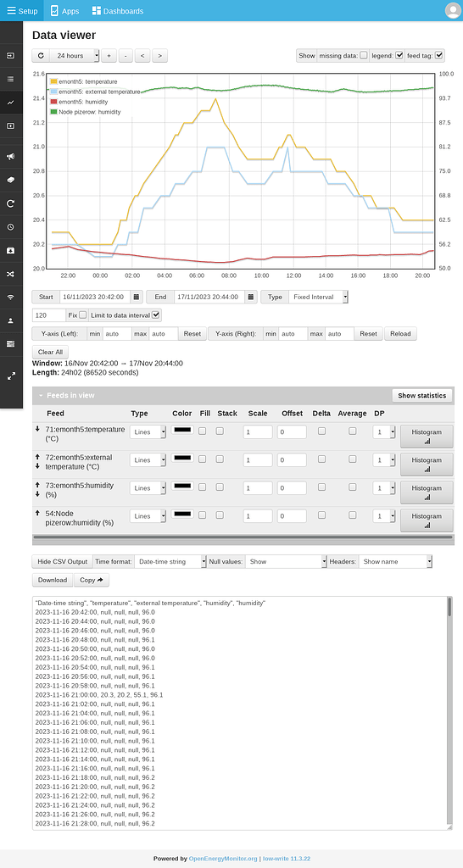Open the Start date calendar picker

click(x=137, y=297)
